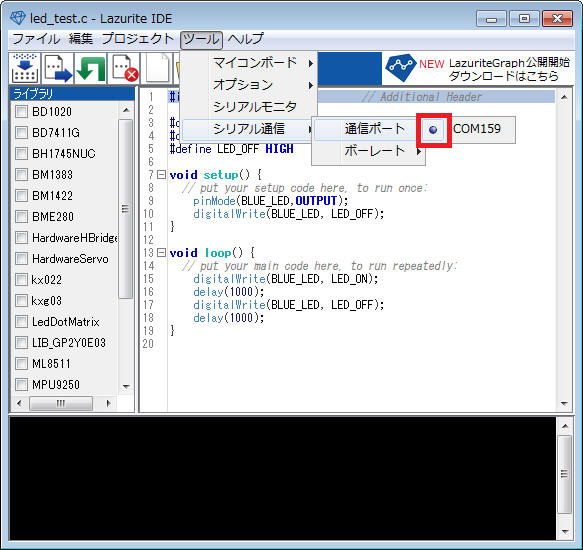This screenshot has width=583, height=550.
Task: Select the 通信ポート submenu entry
Action: (x=366, y=129)
